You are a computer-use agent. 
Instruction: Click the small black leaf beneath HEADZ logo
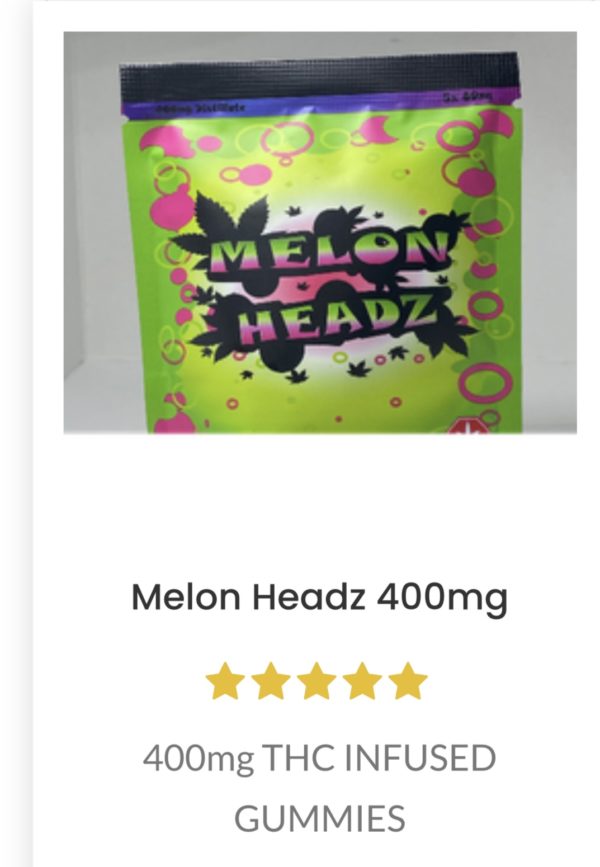coord(297,377)
